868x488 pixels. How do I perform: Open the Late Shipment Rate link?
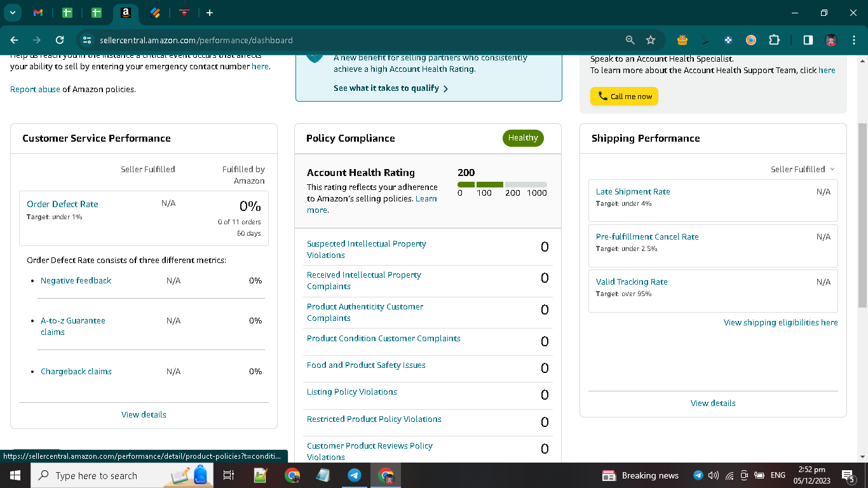[x=633, y=191]
